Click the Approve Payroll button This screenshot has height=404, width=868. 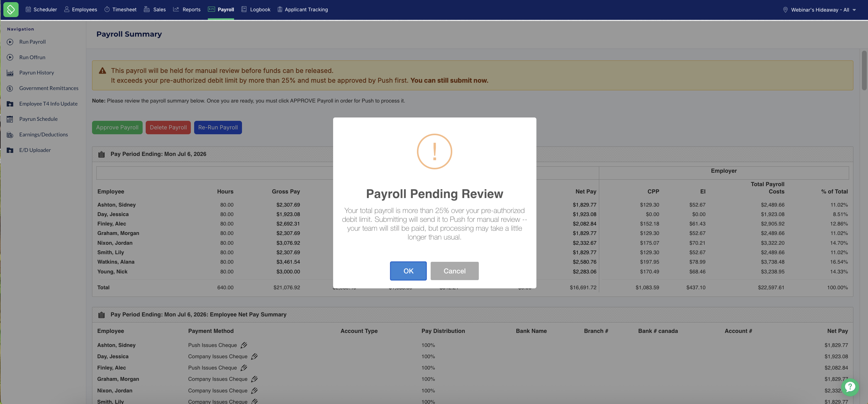pyautogui.click(x=117, y=128)
